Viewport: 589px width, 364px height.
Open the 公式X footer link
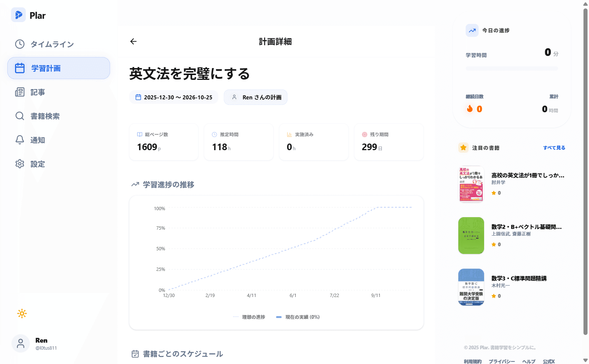coord(548,361)
